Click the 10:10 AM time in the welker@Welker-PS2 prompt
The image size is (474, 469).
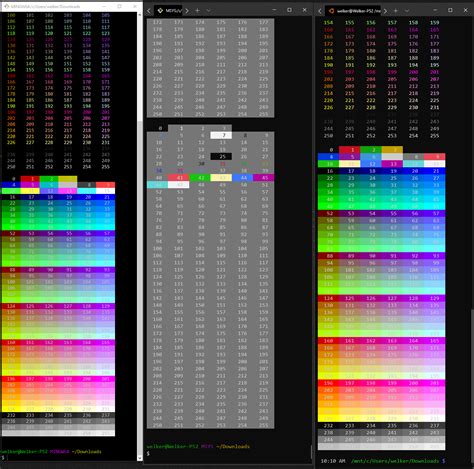click(x=333, y=461)
